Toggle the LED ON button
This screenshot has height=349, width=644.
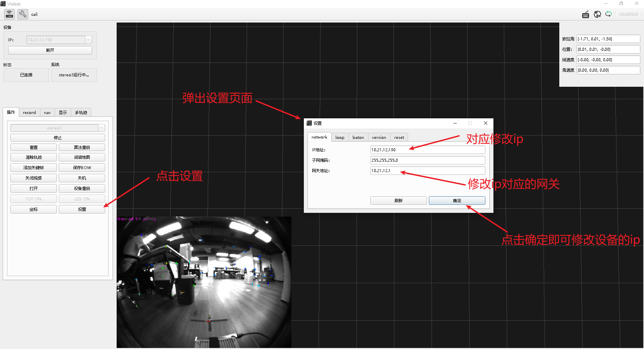coord(82,199)
